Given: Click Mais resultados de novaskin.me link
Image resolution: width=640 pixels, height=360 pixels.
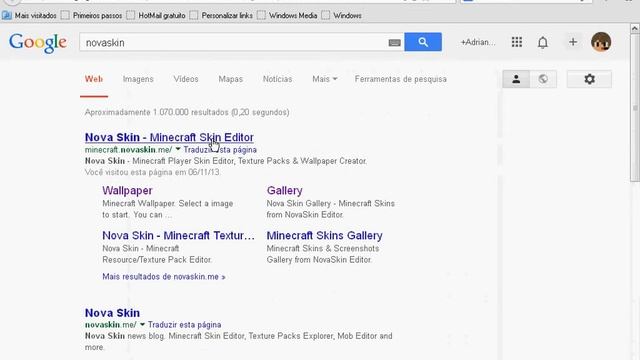Looking at the screenshot, I should pyautogui.click(x=164, y=277).
